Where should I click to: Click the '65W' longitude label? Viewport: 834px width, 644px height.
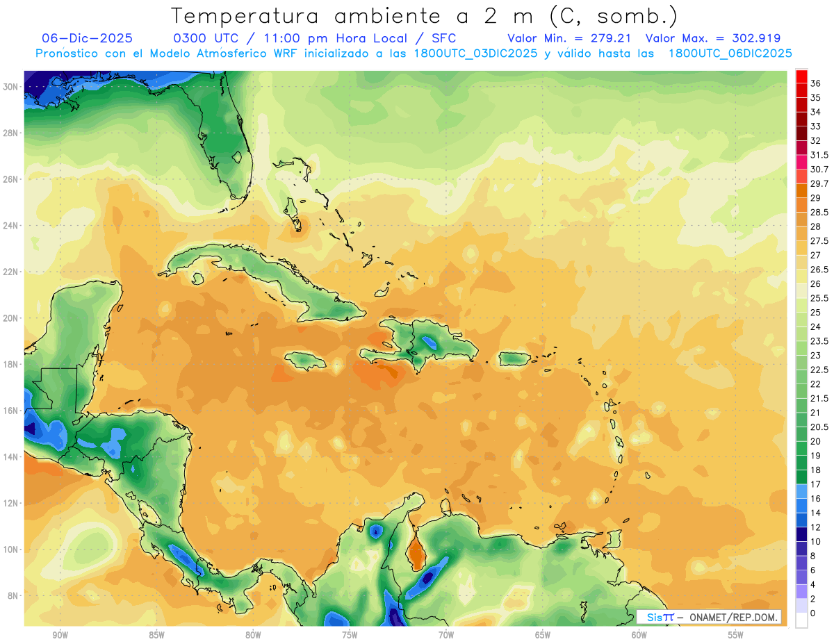click(x=543, y=635)
